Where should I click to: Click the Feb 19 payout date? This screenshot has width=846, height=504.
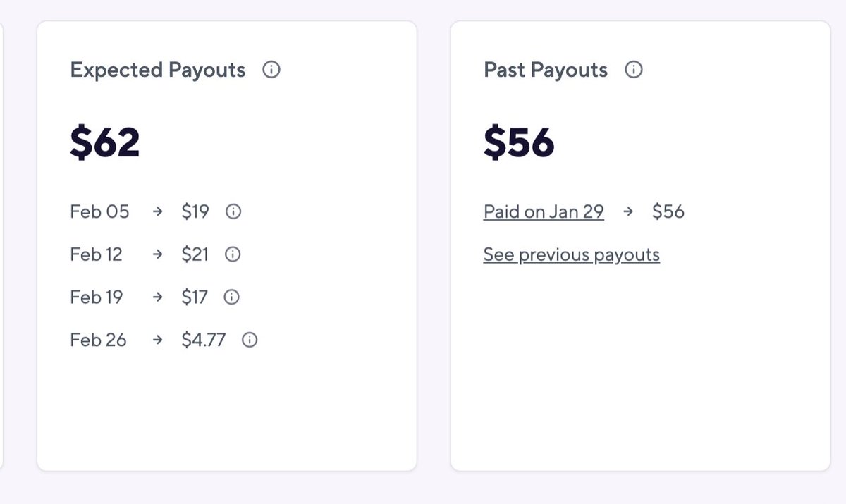click(97, 297)
